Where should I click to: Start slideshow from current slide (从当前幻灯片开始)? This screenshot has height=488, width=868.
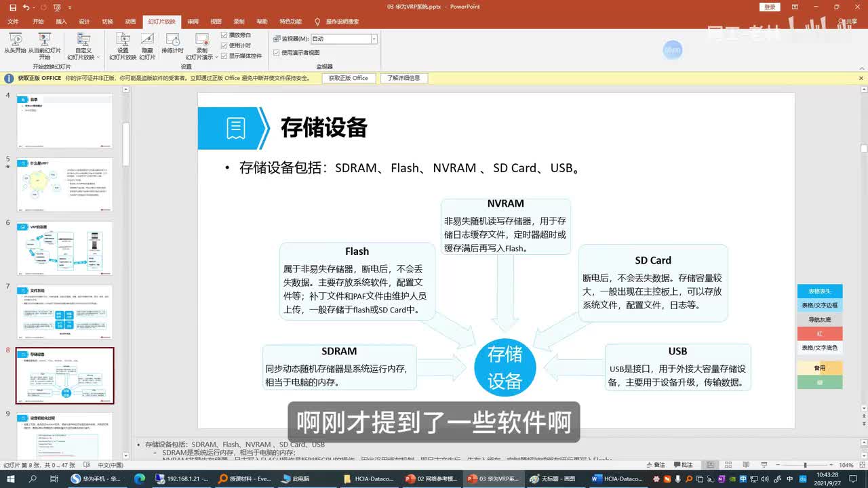click(44, 46)
